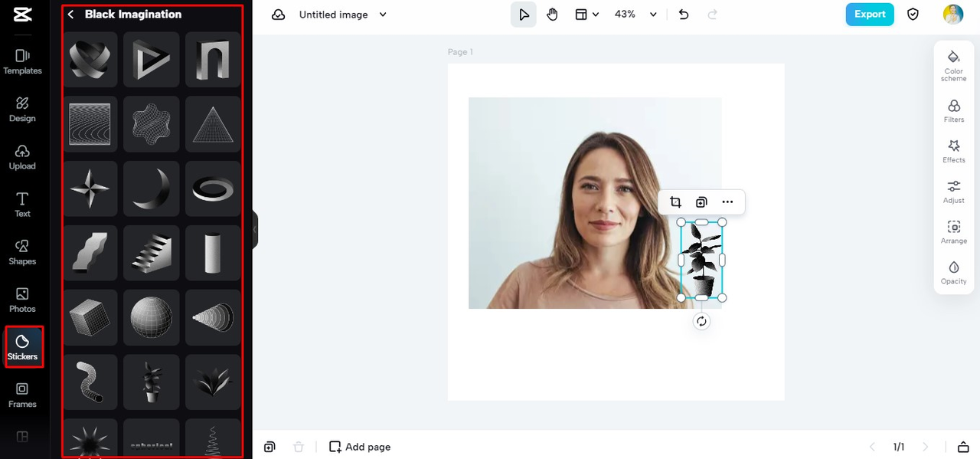The width and height of the screenshot is (980, 459).
Task: Add the concentric cone sticker
Action: coord(212,317)
